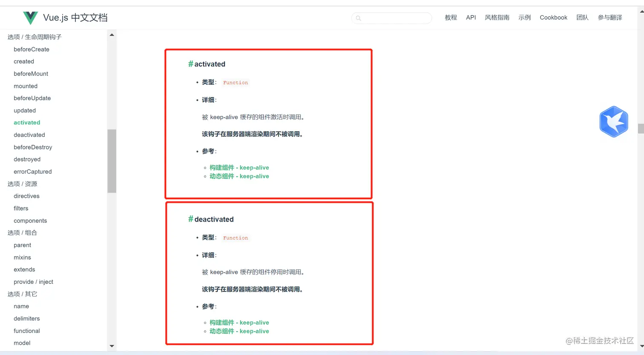Select deactivated in sidebar
The width and height of the screenshot is (644, 355).
click(29, 135)
